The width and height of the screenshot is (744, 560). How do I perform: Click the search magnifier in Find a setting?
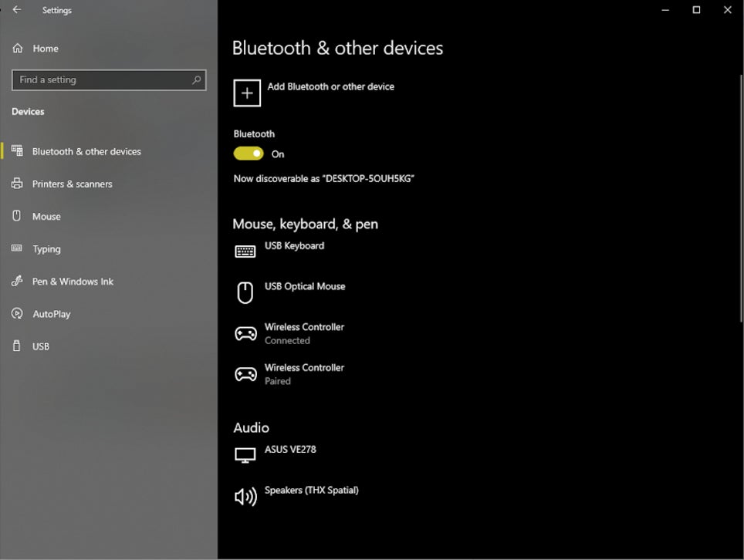tap(198, 79)
